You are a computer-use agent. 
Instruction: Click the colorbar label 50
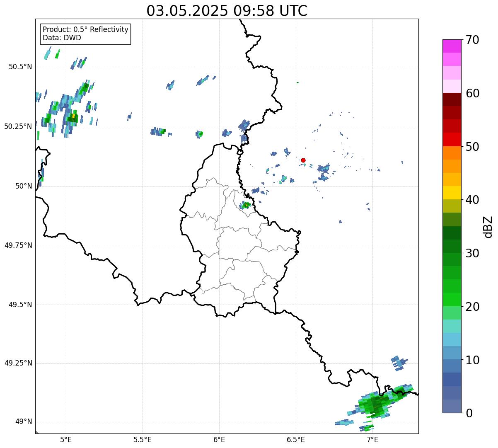point(472,147)
